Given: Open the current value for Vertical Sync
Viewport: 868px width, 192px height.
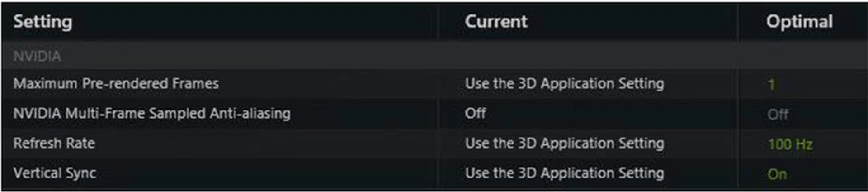Looking at the screenshot, I should point(564,173).
